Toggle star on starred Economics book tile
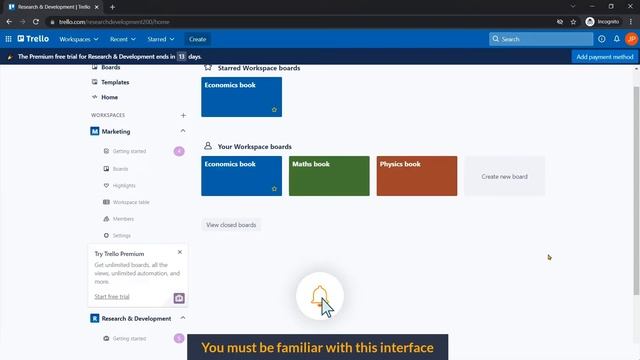 tap(274, 109)
